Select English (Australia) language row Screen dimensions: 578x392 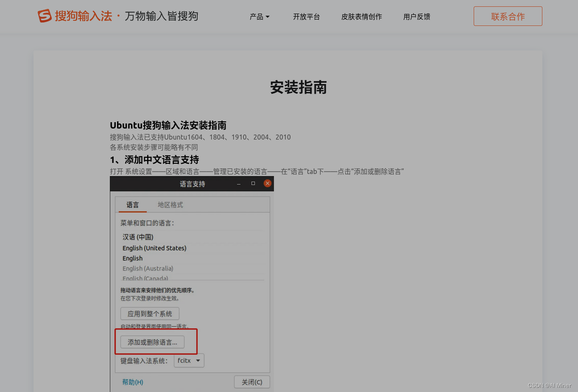point(192,269)
